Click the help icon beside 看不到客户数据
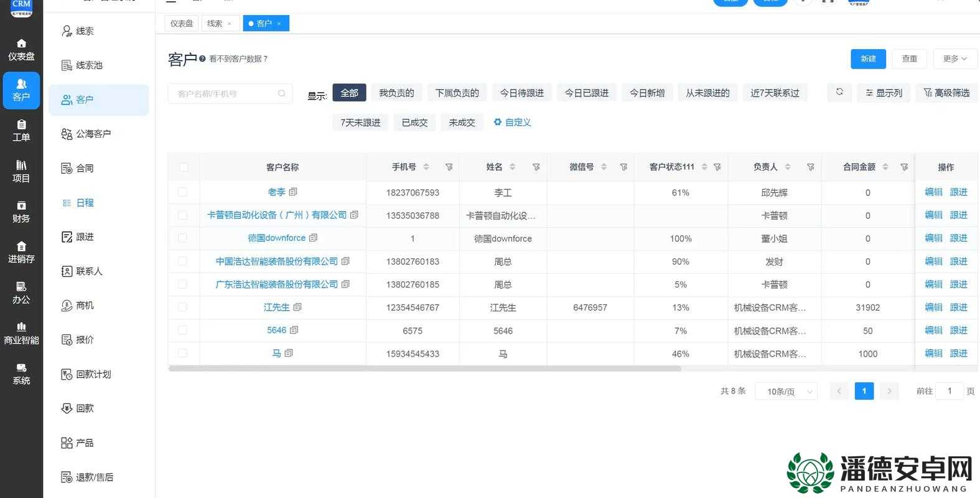 (202, 59)
